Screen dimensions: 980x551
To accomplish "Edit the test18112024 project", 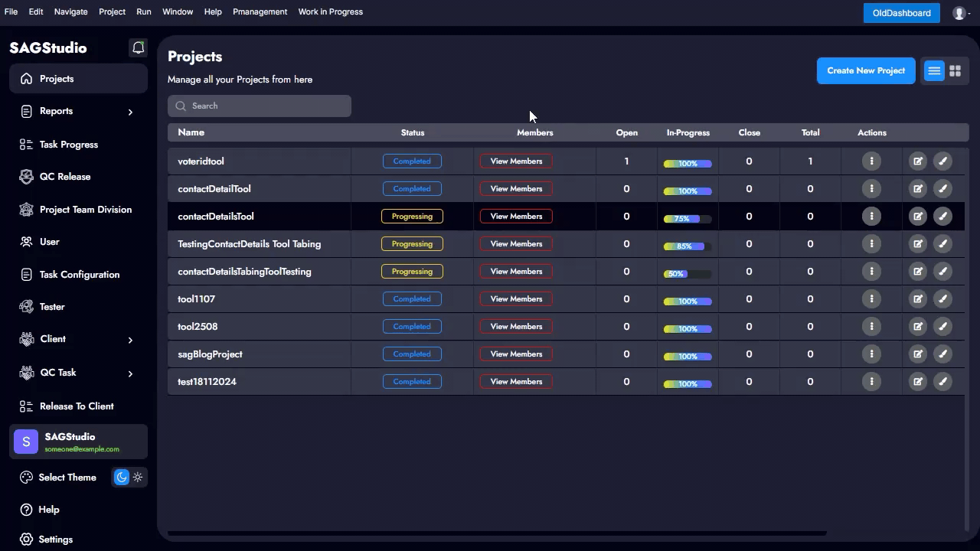I will (x=917, y=382).
